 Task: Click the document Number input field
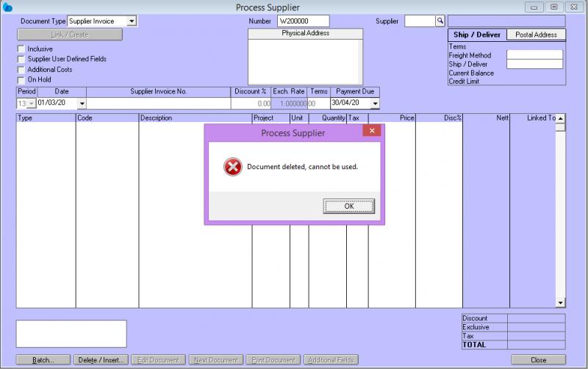coord(303,21)
